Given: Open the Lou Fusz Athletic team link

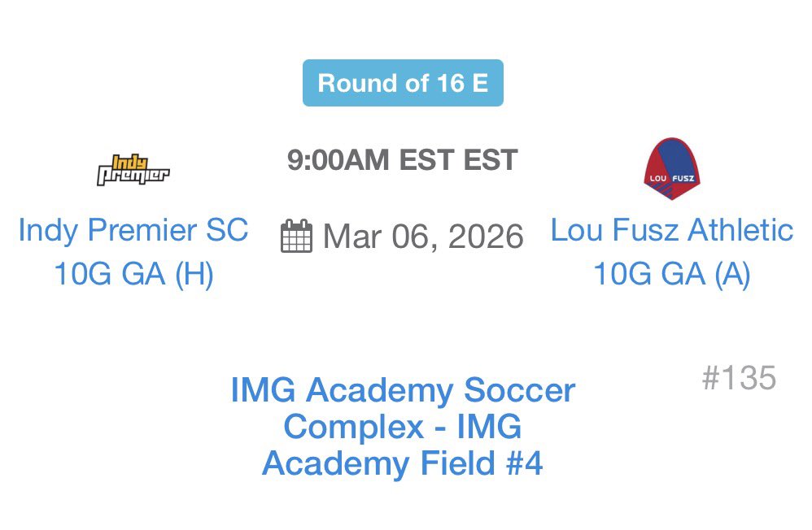Looking at the screenshot, I should pyautogui.click(x=672, y=230).
